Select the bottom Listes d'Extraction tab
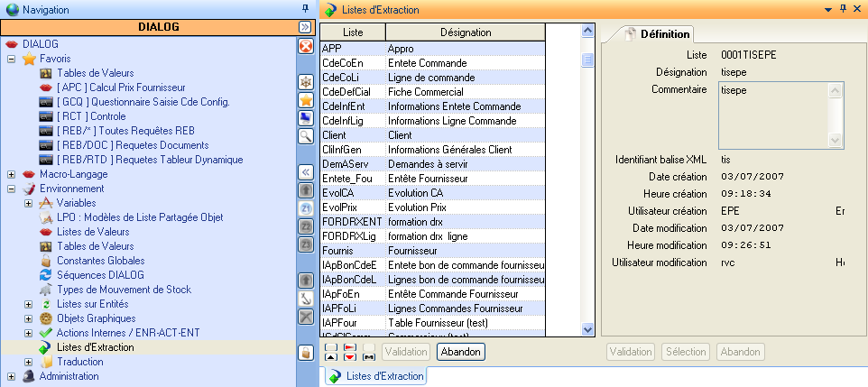The height and width of the screenshot is (387, 868). [x=375, y=375]
